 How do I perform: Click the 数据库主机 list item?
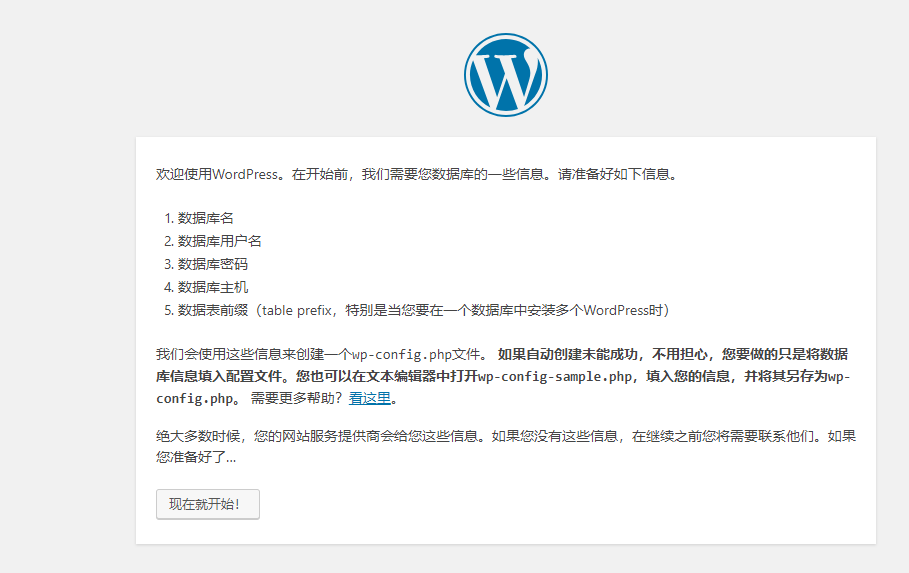pos(213,287)
